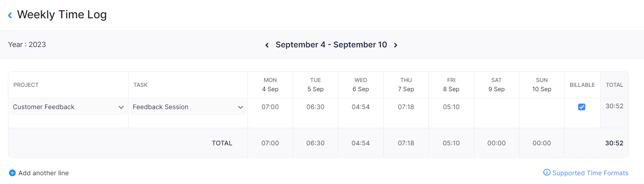Click the empty Sunday 10 Sep cell
Image resolution: width=644 pixels, height=184 pixels.
(x=542, y=107)
